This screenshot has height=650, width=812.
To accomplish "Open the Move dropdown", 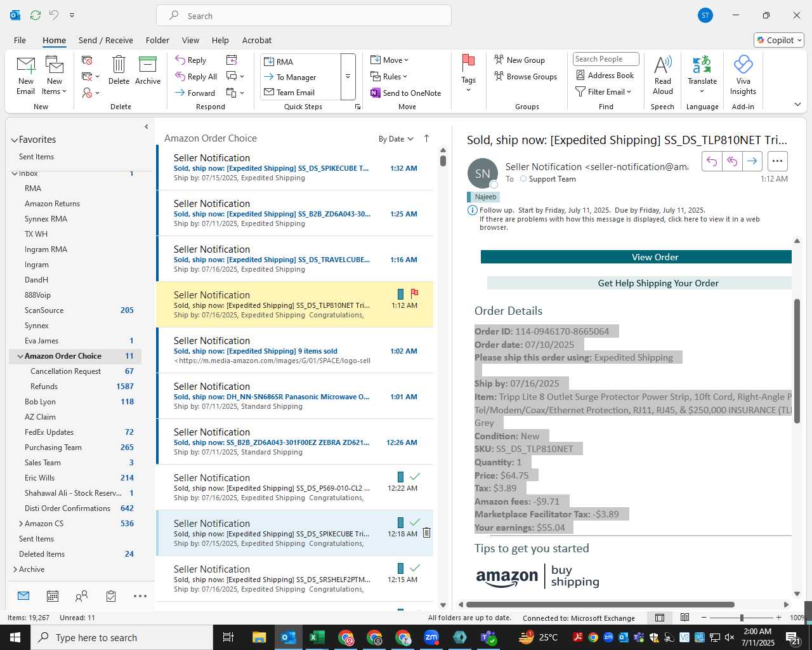I will [x=390, y=60].
